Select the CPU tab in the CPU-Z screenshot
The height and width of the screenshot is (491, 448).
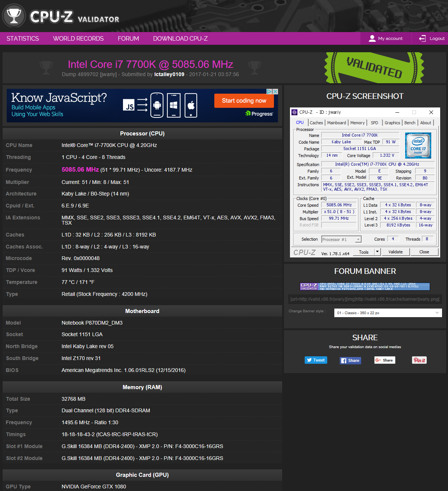(300, 122)
